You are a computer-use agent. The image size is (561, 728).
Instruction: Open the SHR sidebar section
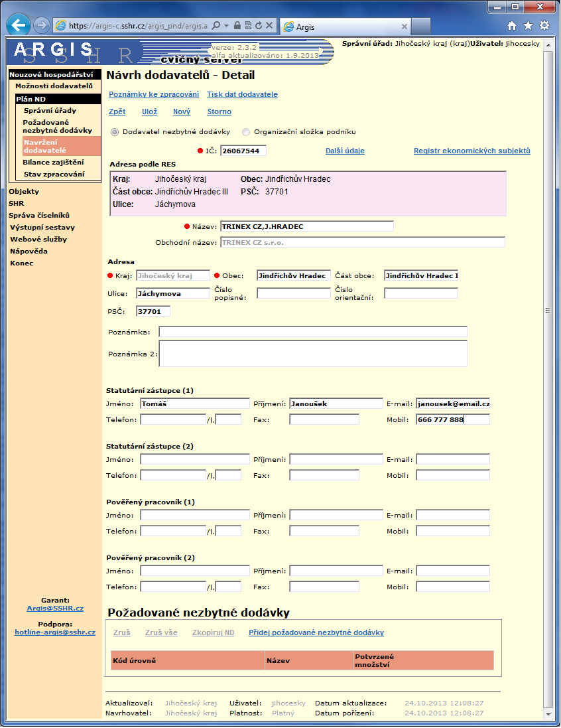click(16, 203)
